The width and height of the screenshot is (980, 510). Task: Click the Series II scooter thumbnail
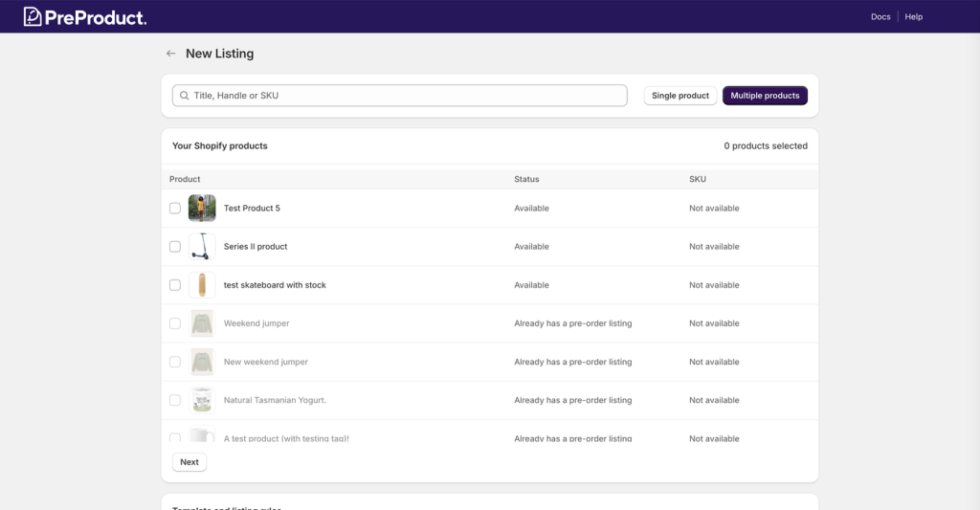[202, 247]
